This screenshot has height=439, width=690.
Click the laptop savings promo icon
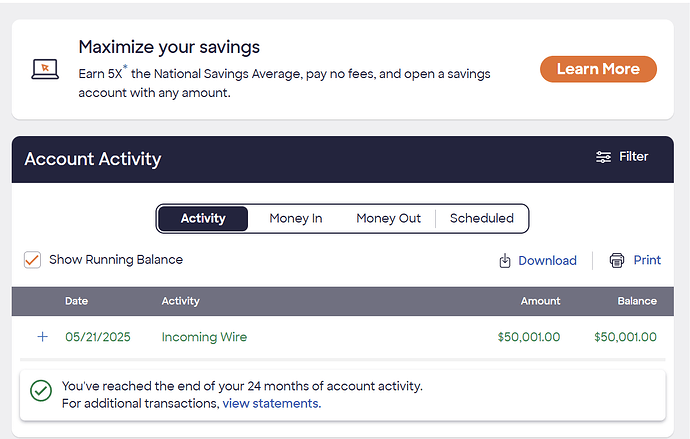click(x=45, y=69)
